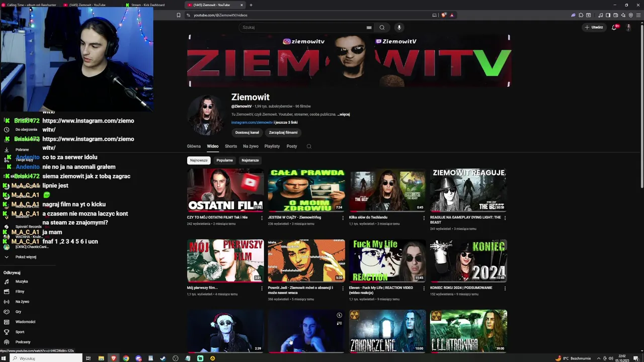Image resolution: width=644 pixels, height=362 pixels.
Task: Open the Leo AI sparkle icon
Action: (623, 15)
